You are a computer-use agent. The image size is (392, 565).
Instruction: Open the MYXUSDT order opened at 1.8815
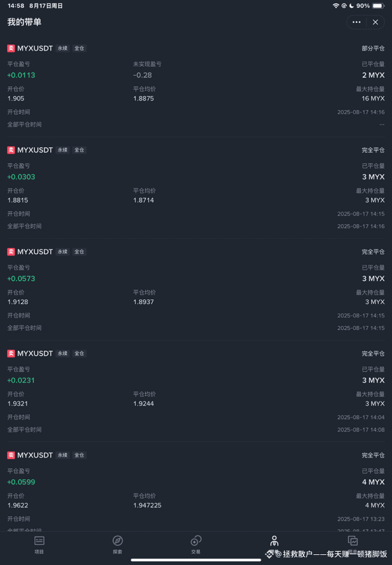(196, 188)
